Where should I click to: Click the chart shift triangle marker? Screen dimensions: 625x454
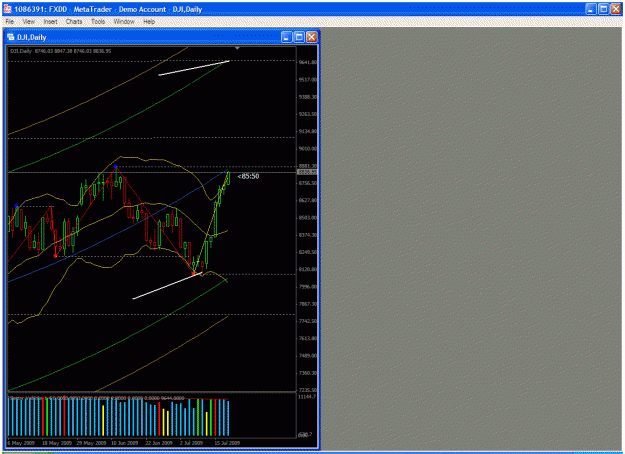tap(237, 48)
